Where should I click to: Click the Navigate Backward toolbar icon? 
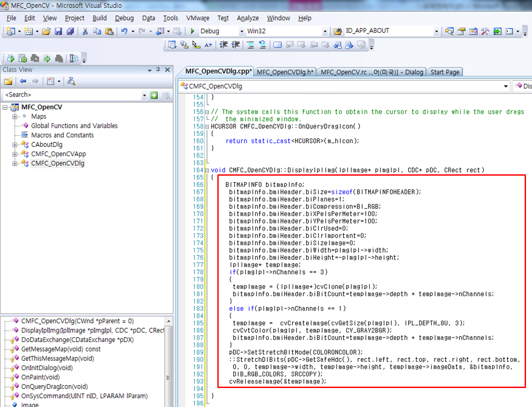click(x=160, y=31)
